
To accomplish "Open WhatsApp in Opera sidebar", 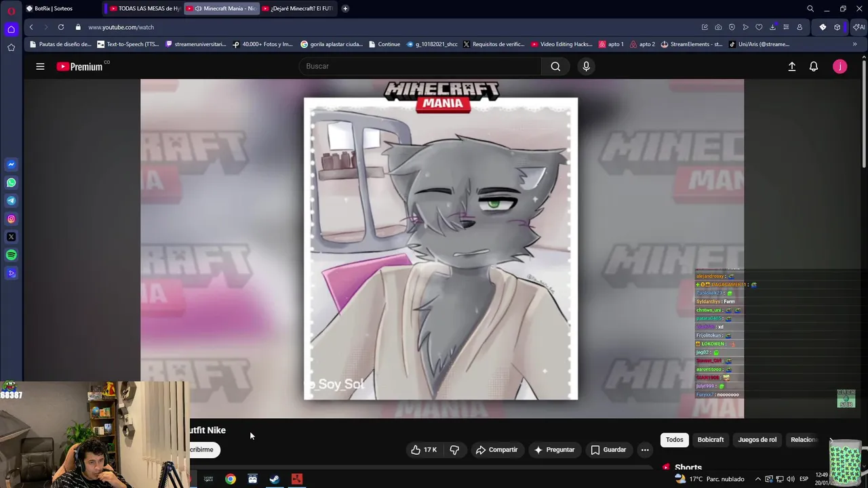I will point(11,182).
